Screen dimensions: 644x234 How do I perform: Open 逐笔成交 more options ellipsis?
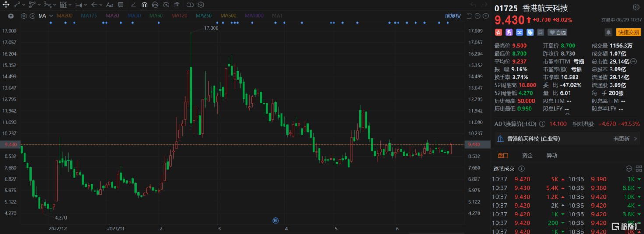[x=629, y=168]
